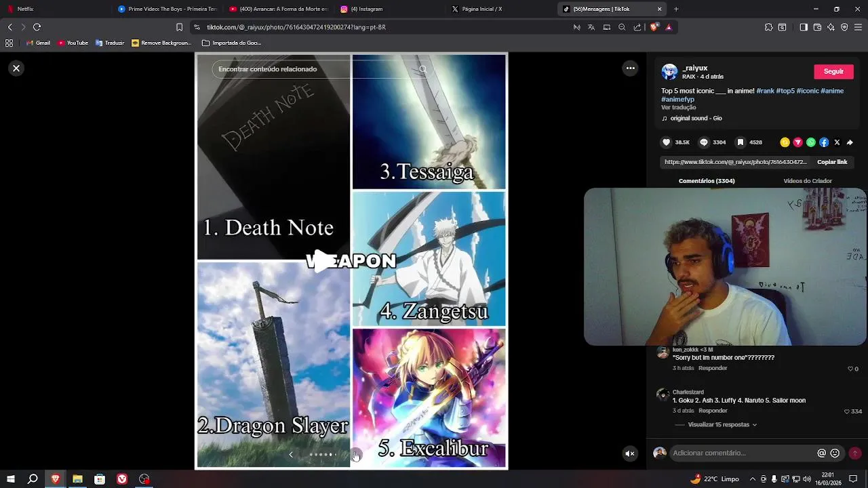868x488 pixels.
Task: Switch to the Instagram browser tab
Action: 390,9
